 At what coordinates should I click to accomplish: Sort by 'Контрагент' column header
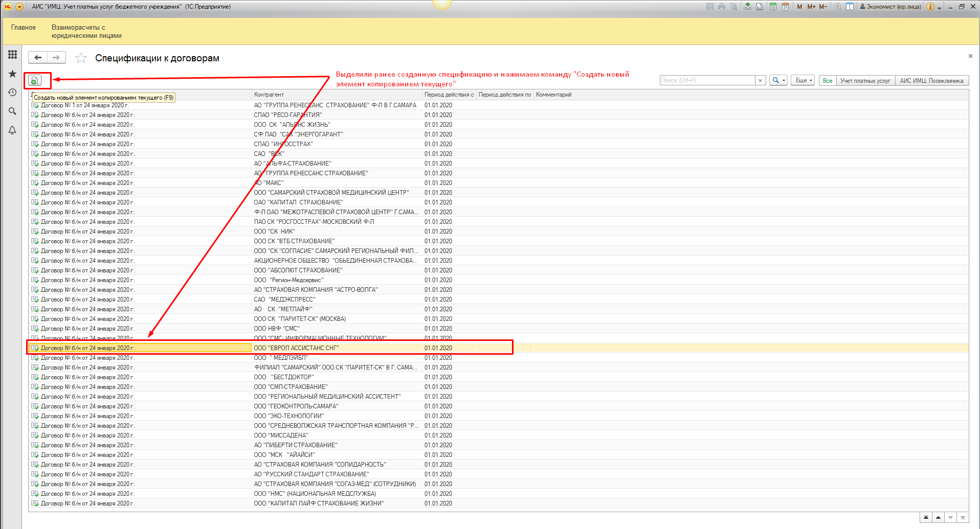269,95
